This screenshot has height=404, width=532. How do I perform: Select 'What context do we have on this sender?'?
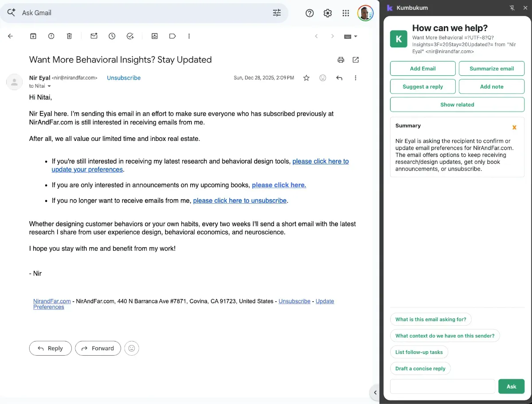pos(445,336)
